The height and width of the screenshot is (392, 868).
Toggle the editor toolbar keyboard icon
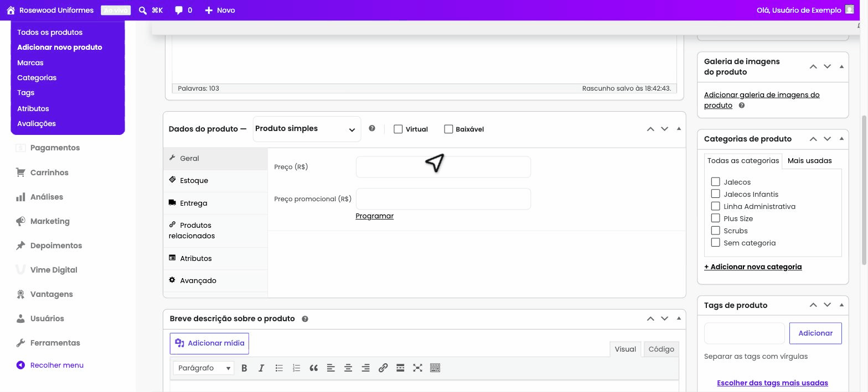tap(435, 368)
